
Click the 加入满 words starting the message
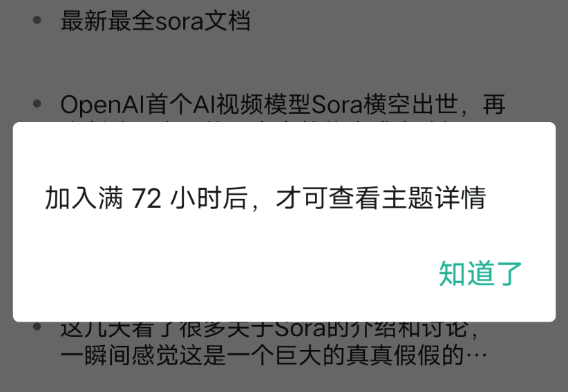tap(84, 198)
